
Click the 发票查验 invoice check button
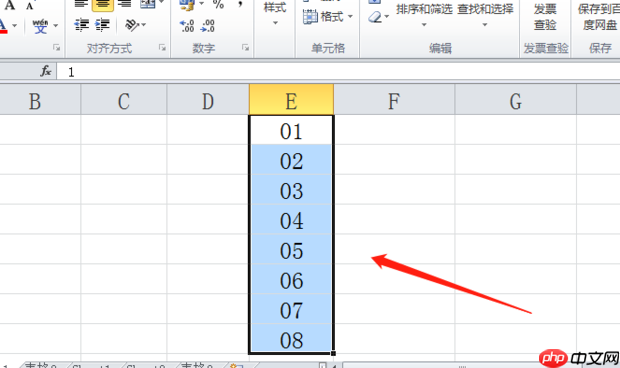[545, 17]
